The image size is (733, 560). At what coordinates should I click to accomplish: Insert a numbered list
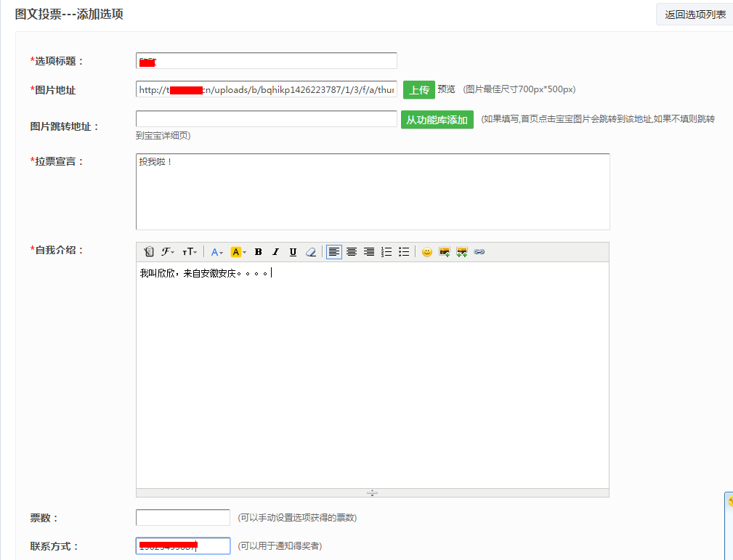[x=387, y=252]
